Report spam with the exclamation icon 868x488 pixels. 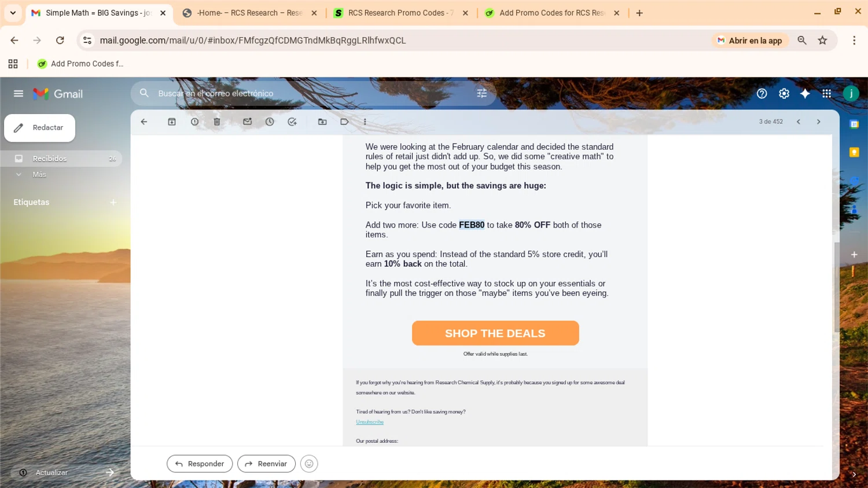pyautogui.click(x=194, y=122)
